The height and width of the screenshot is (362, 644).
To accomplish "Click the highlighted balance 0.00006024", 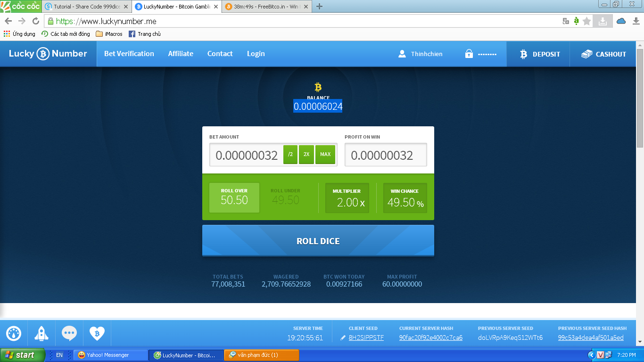I will [x=318, y=107].
